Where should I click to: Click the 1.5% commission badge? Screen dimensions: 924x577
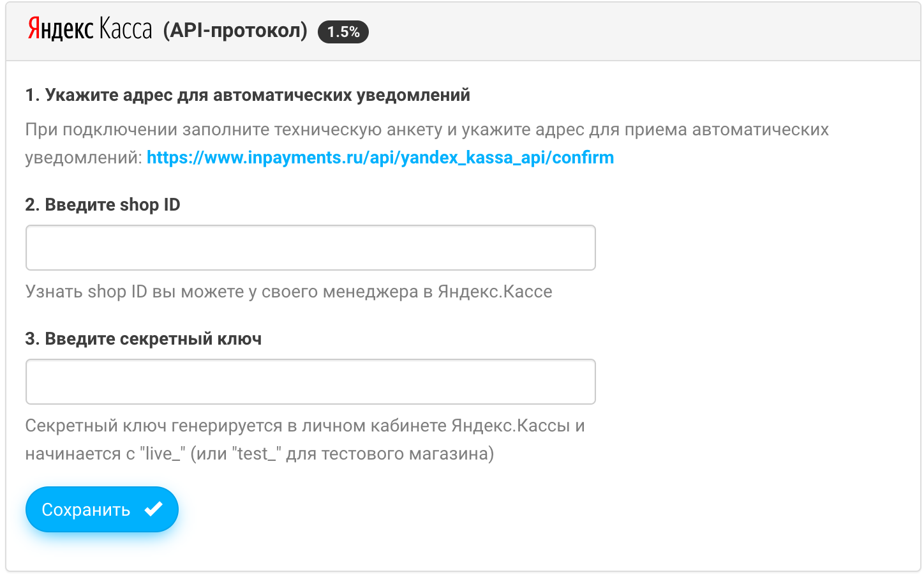[x=343, y=32]
